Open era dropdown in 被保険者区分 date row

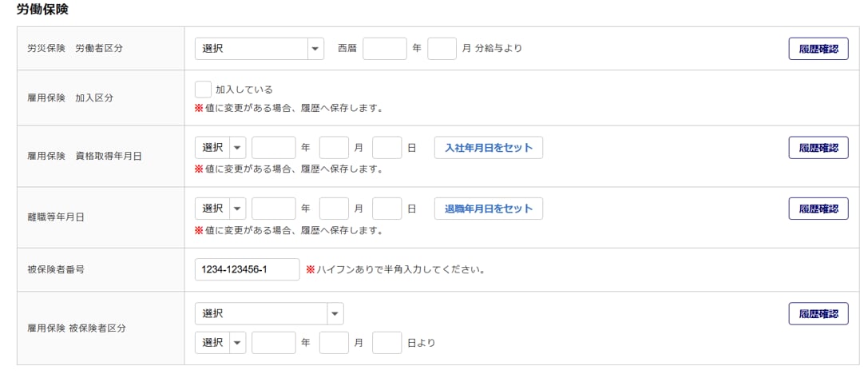(x=220, y=343)
